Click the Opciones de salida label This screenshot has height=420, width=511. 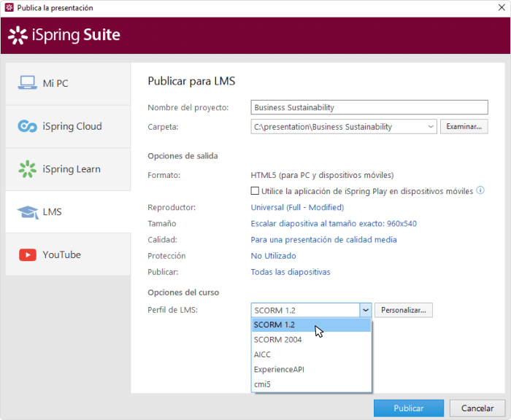[182, 156]
